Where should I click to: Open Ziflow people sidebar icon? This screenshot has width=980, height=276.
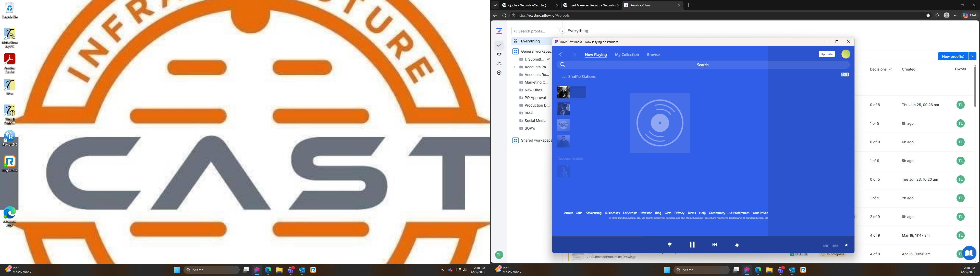click(499, 63)
